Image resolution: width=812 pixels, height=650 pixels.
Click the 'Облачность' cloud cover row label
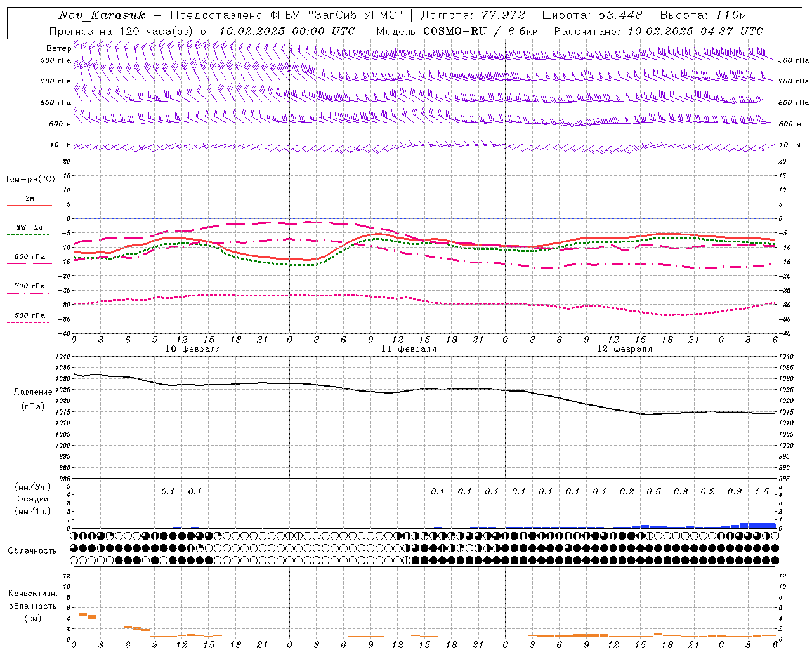pos(32,550)
